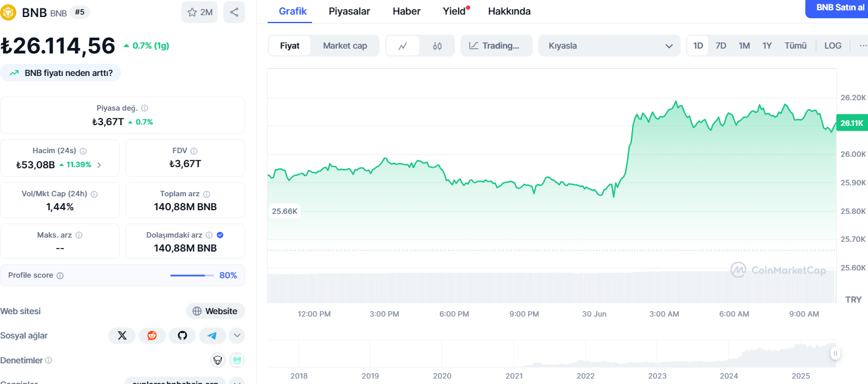
Task: Click the 2018 marker on timeline
Action: (x=299, y=376)
